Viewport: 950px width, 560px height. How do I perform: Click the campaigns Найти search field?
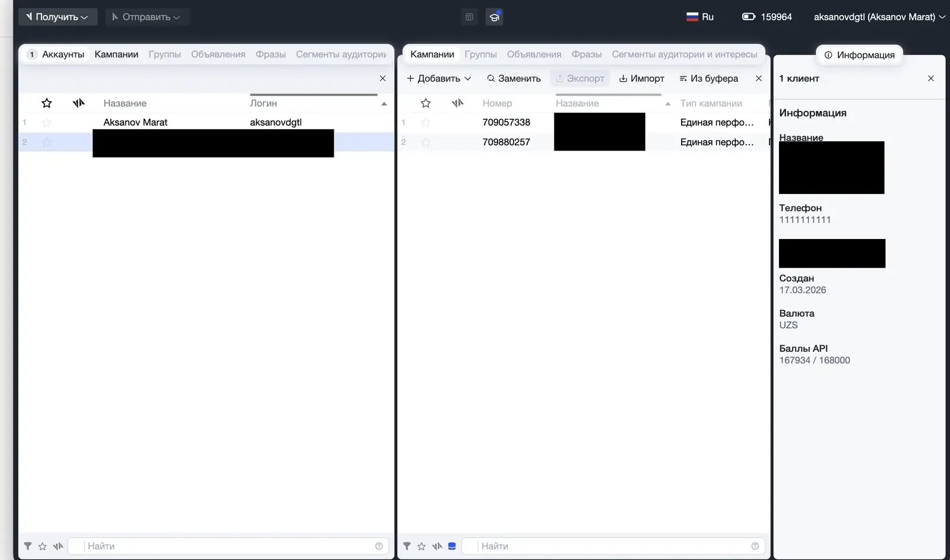613,546
